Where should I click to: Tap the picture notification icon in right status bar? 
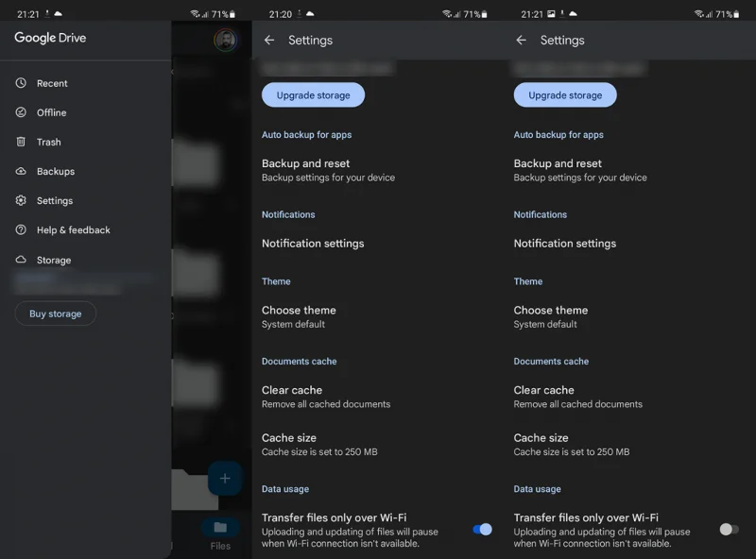click(x=551, y=14)
